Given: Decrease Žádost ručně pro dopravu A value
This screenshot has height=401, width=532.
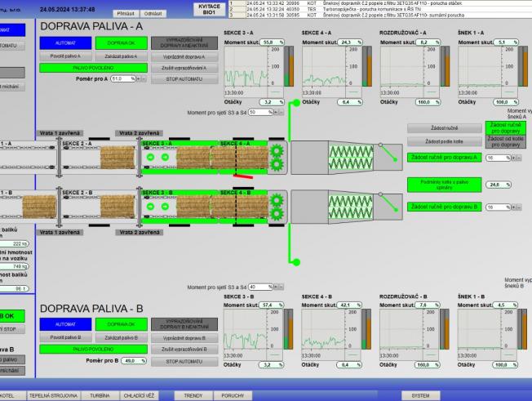Looking at the screenshot, I should pos(518,157).
